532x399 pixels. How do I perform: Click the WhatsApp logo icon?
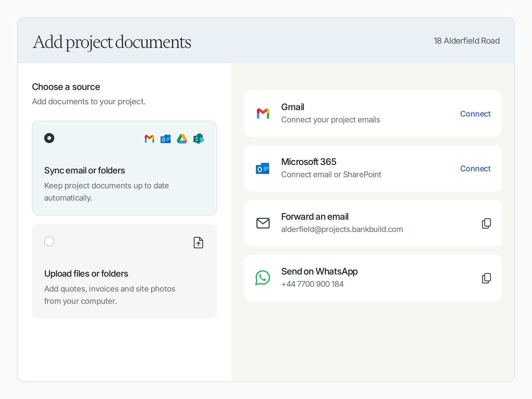click(263, 278)
